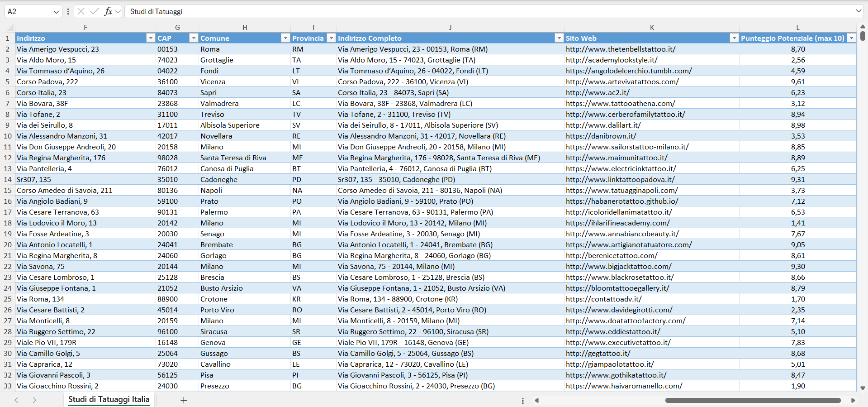Open link http://www.bigjacktattoo.com/
The image size is (868, 407).
coord(619,266)
